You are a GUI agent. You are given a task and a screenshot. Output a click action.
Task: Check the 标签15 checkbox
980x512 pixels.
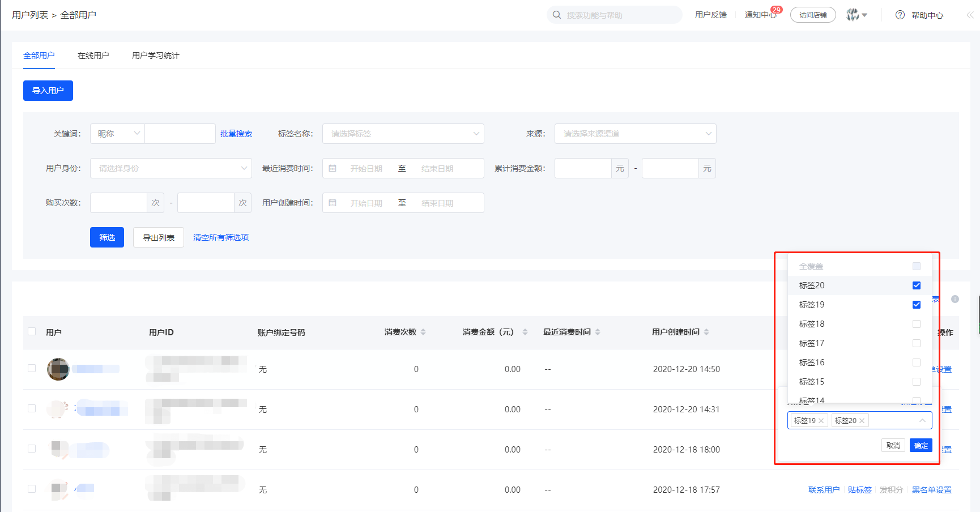tap(917, 382)
